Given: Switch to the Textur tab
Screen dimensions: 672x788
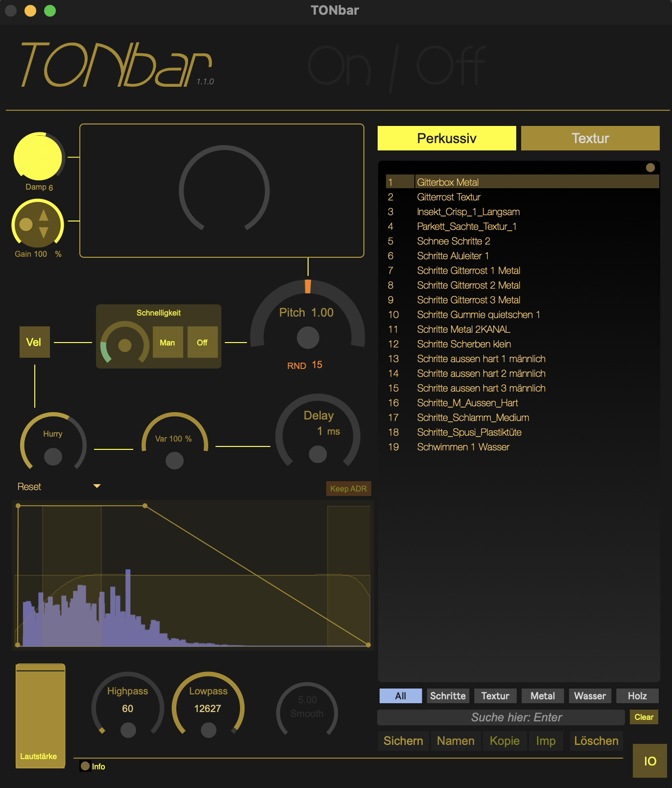Looking at the screenshot, I should (590, 138).
